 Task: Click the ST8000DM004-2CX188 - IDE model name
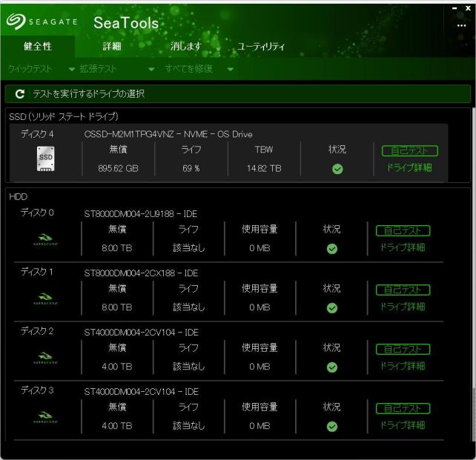[141, 273]
